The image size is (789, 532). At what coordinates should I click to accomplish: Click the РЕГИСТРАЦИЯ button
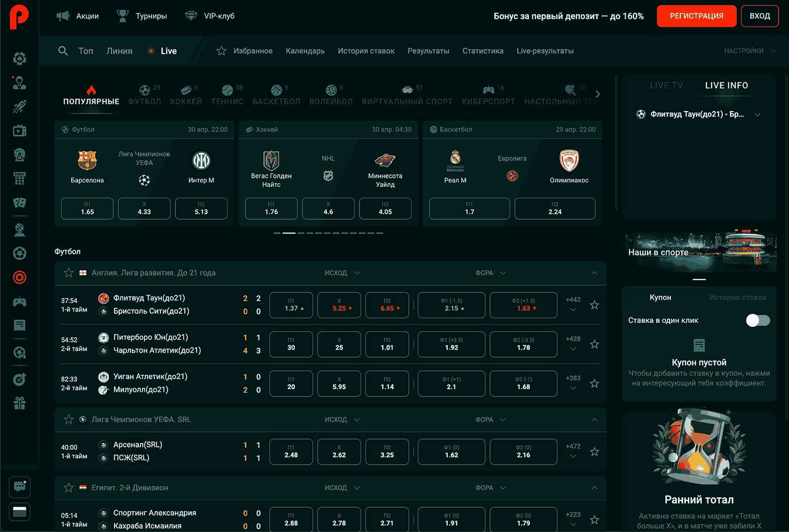pyautogui.click(x=696, y=16)
